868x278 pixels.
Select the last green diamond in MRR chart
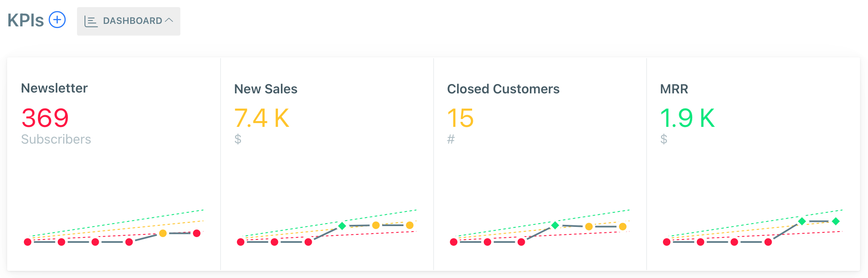click(836, 221)
